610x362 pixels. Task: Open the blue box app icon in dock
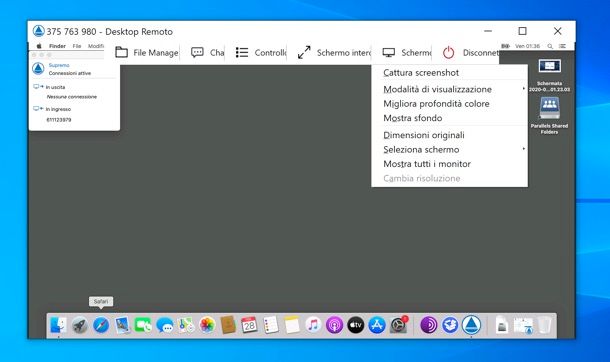[x=450, y=325]
